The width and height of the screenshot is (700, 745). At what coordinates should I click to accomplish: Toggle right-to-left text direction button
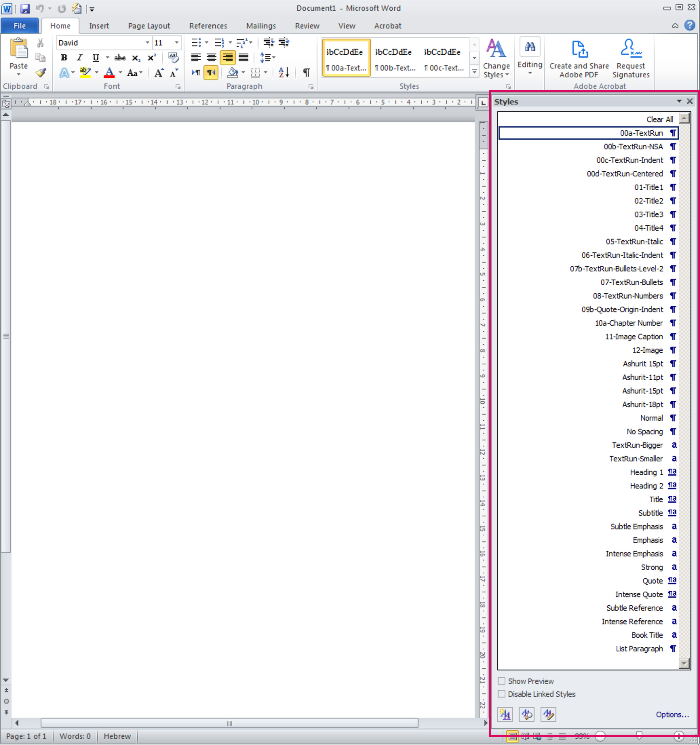coord(211,72)
